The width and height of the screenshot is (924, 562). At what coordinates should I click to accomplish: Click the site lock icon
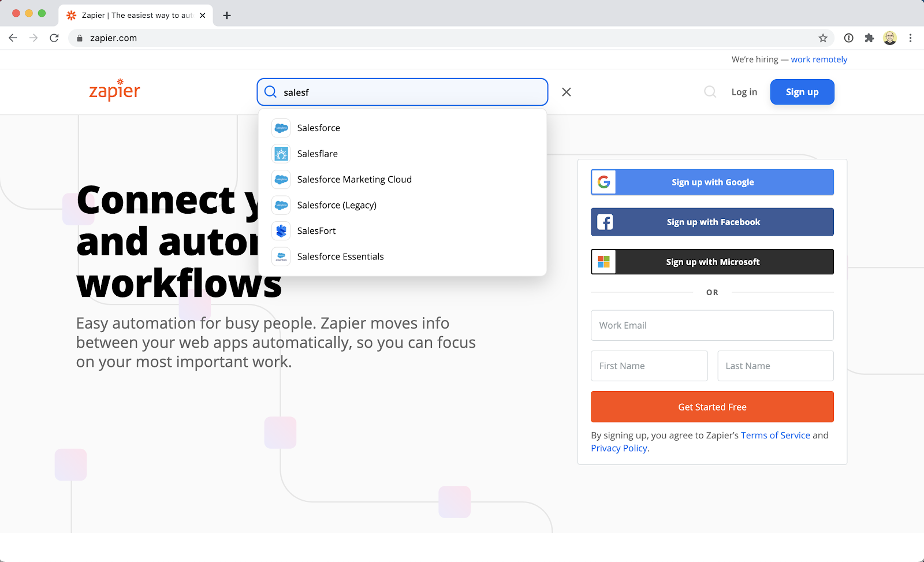point(80,38)
